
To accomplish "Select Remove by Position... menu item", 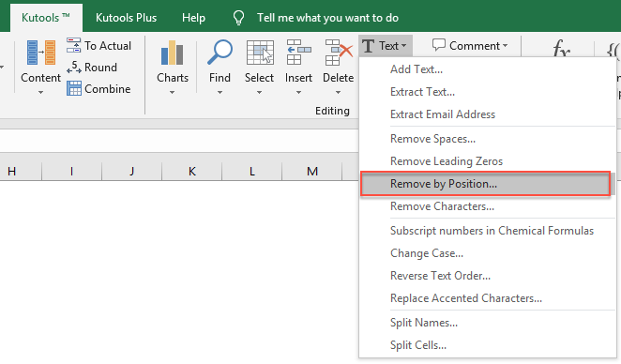I will pyautogui.click(x=486, y=184).
